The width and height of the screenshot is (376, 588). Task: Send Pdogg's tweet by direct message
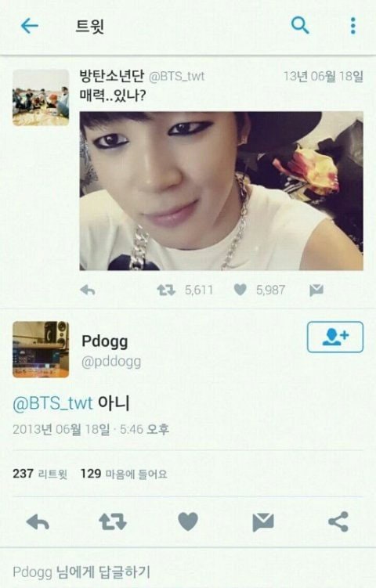(x=263, y=522)
